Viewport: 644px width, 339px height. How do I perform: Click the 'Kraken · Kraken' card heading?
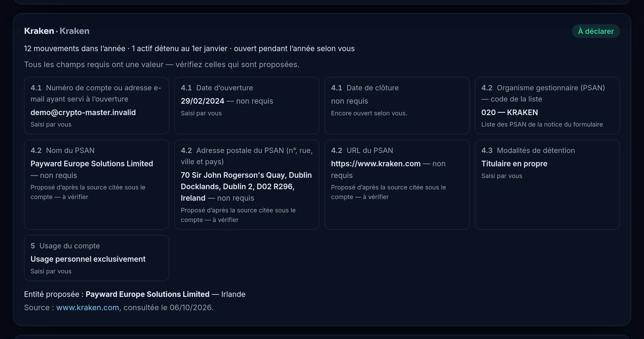tap(57, 31)
